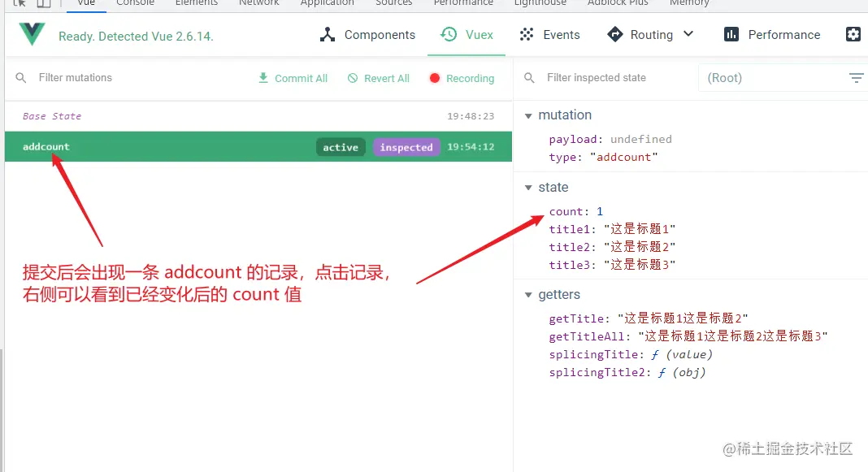Select the Base State entry
Viewport: 868px width, 472px height.
click(258, 116)
